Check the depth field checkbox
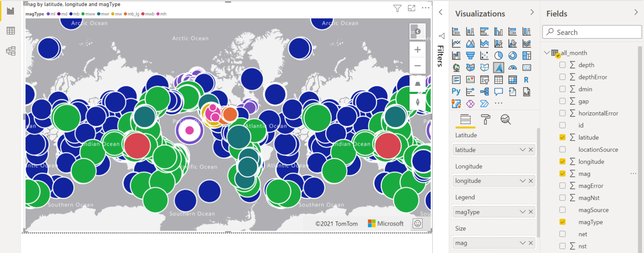This screenshot has width=644, height=253. (x=563, y=65)
